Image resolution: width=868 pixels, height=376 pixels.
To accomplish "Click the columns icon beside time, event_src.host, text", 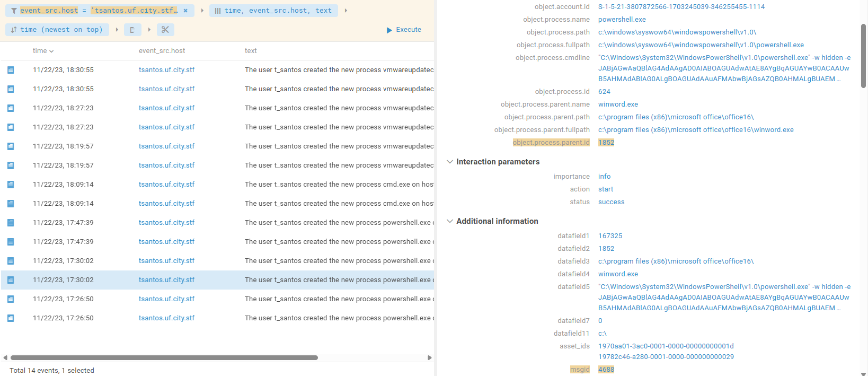I will click(x=218, y=11).
